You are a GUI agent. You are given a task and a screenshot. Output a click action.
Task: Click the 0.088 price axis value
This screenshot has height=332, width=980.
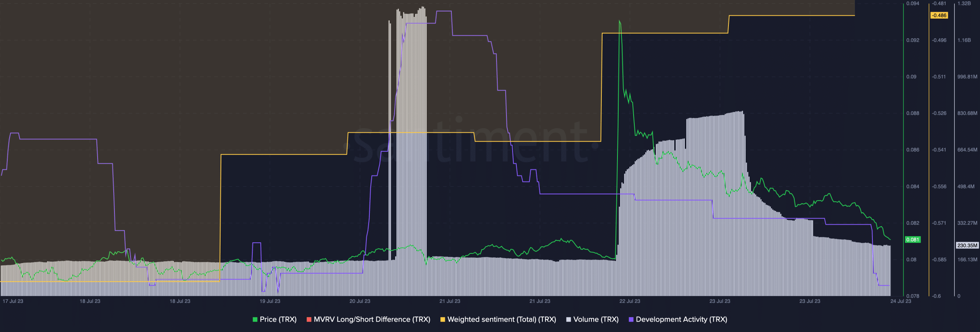[x=913, y=113]
